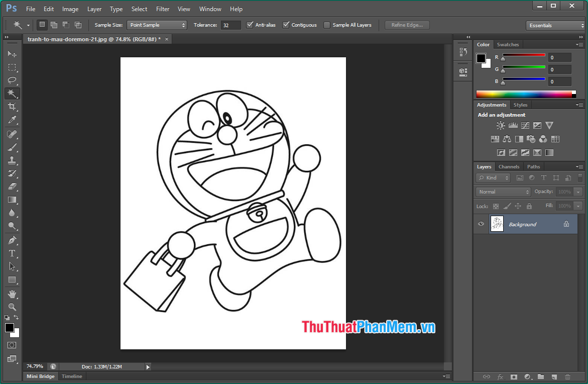Switch to the Channels tab

point(509,167)
